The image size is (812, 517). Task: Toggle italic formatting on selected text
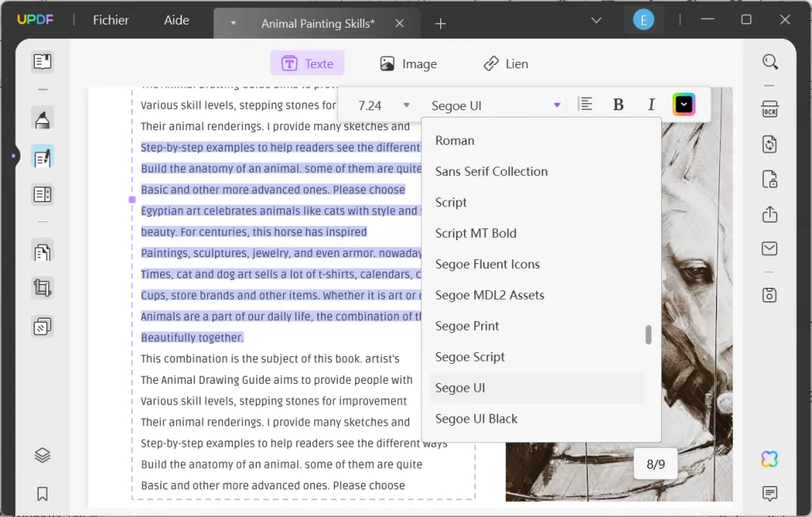point(651,104)
